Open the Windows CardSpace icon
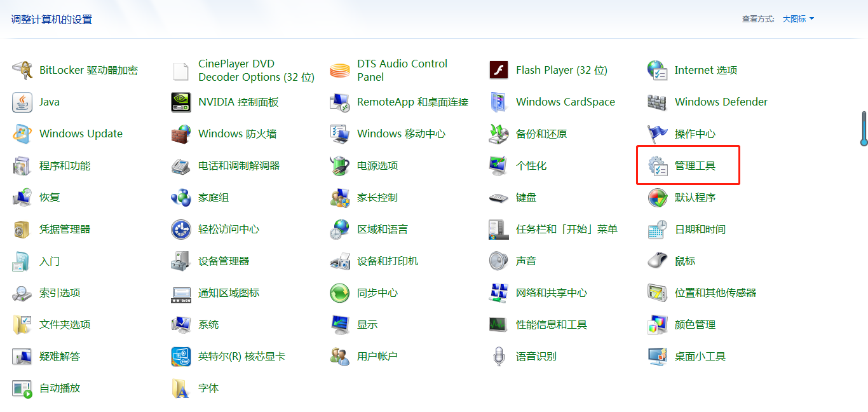 click(x=499, y=102)
